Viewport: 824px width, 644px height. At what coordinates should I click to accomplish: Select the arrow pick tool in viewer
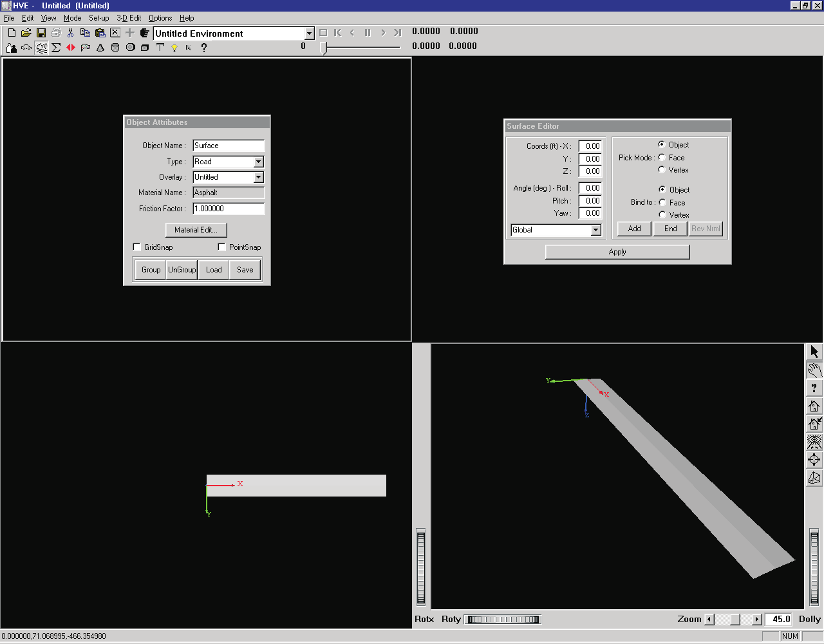tap(814, 352)
